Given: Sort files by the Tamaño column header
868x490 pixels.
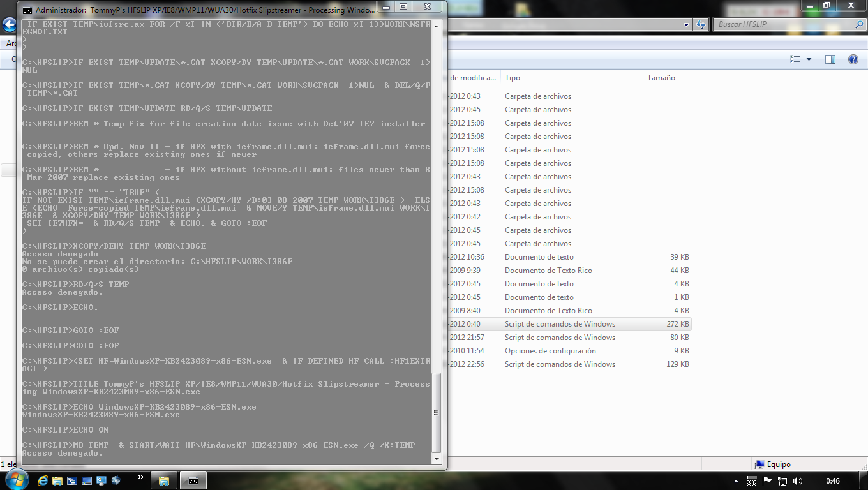Looking at the screenshot, I should click(x=668, y=78).
